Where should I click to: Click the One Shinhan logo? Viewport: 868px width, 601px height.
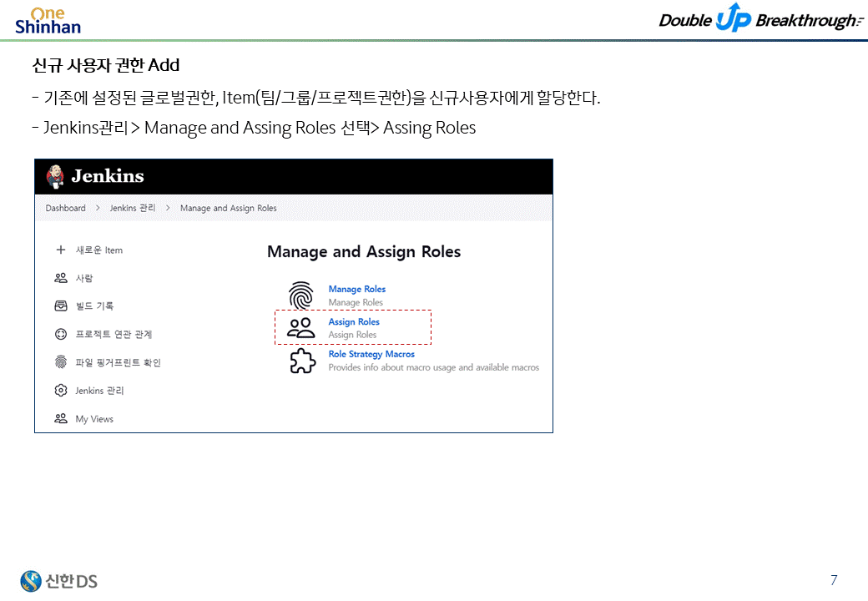pyautogui.click(x=48, y=21)
